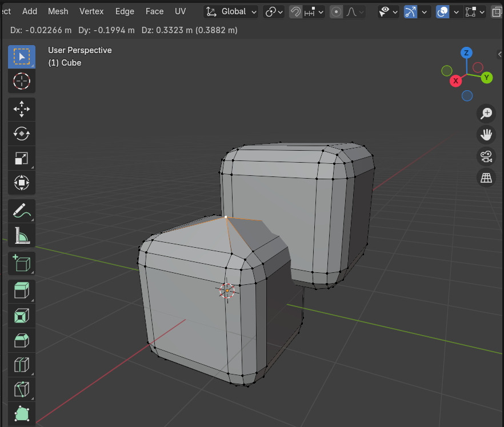
Task: Pick the Bevel tool
Action: 22,340
